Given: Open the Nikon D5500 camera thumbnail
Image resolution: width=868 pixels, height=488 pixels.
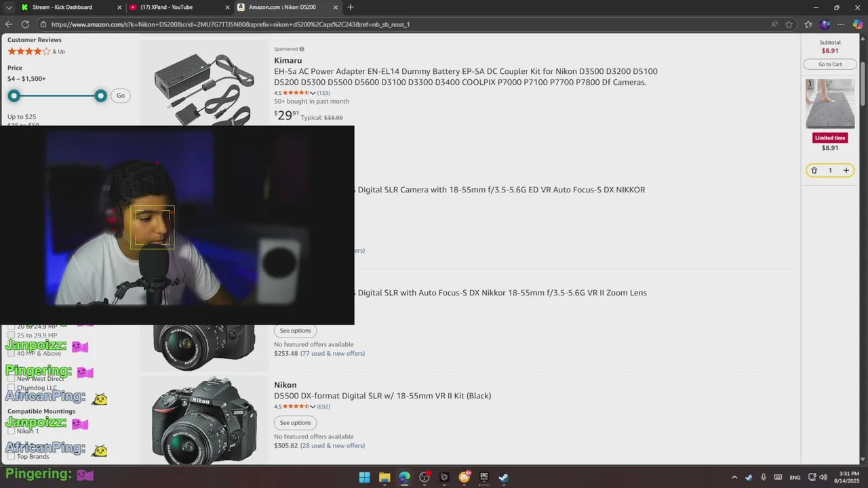Looking at the screenshot, I should pyautogui.click(x=203, y=422).
